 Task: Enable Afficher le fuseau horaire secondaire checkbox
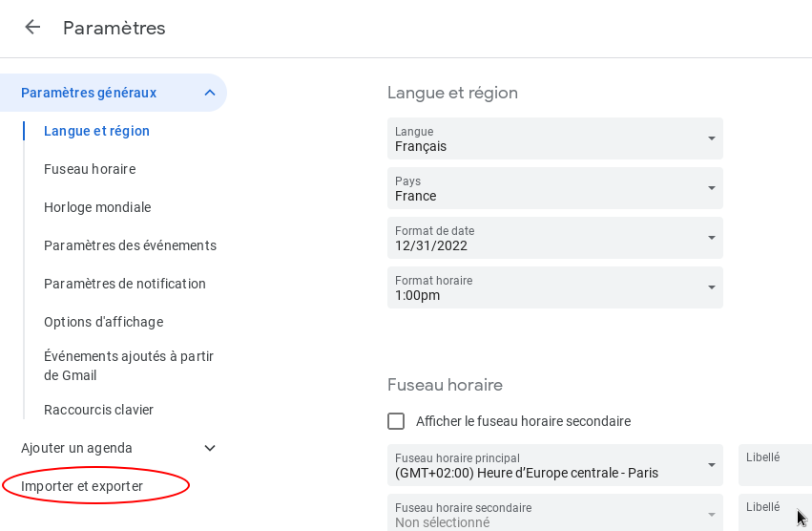point(396,421)
